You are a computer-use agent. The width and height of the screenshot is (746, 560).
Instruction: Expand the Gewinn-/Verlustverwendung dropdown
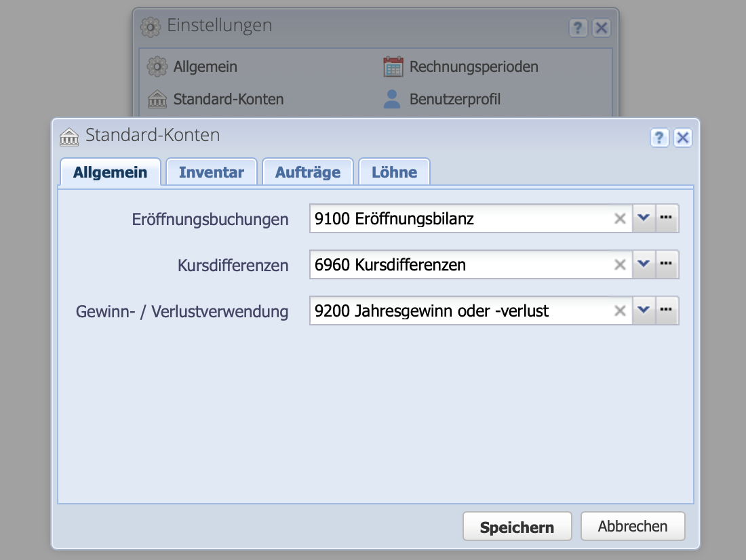pyautogui.click(x=644, y=311)
